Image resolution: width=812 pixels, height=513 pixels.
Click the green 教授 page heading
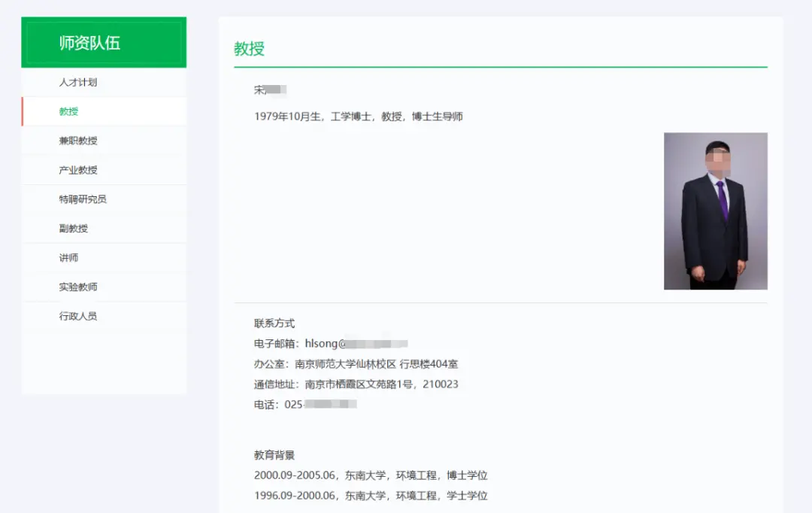point(249,49)
